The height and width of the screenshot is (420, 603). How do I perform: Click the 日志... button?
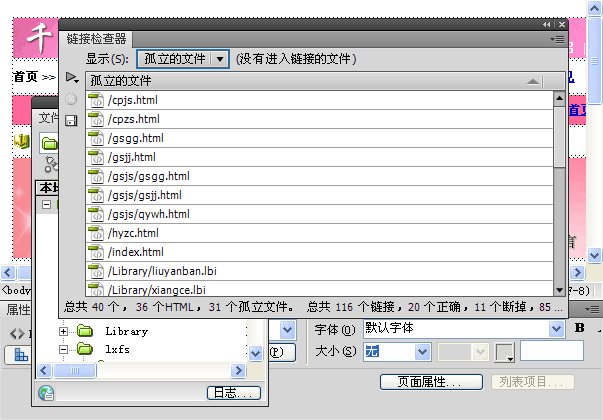click(233, 392)
